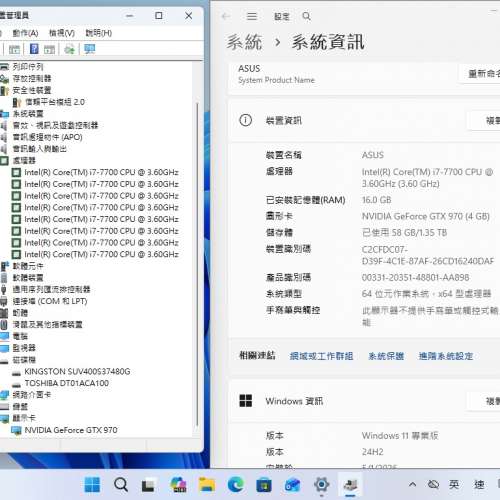Select 磁碟機 category
Image resolution: width=500 pixels, height=500 pixels.
pos(24,360)
